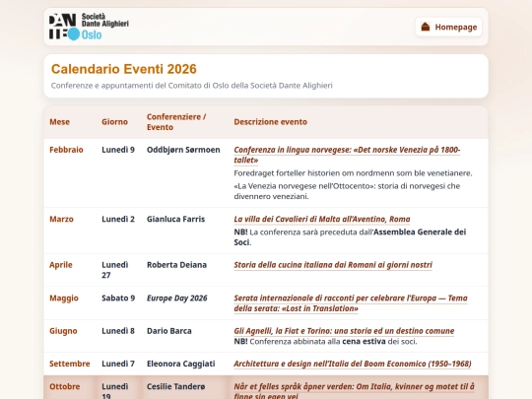Screen dimensions: 532x399
Task: Click the Giorno column header
Action: (114, 122)
